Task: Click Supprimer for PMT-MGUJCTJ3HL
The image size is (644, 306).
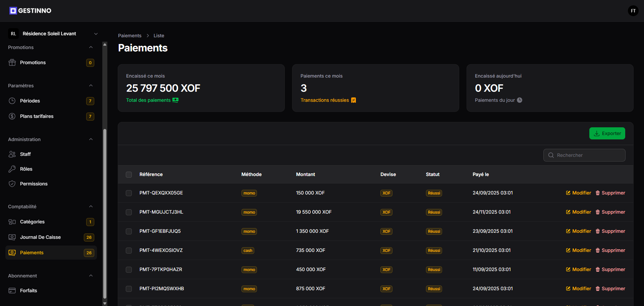Action: (x=610, y=212)
